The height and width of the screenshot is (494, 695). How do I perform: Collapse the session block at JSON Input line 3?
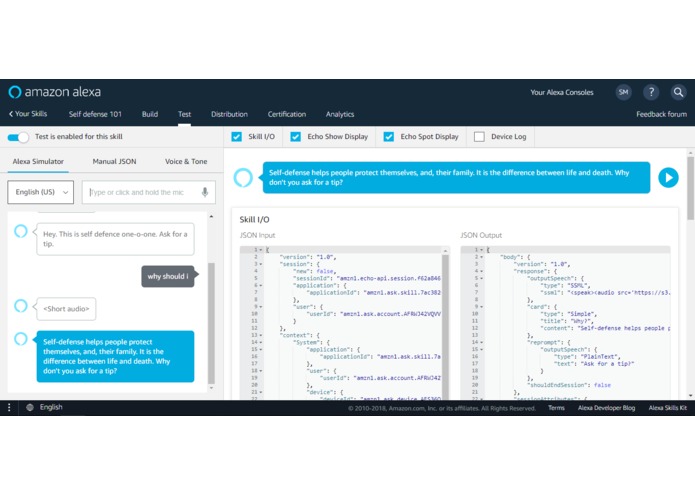click(x=261, y=264)
